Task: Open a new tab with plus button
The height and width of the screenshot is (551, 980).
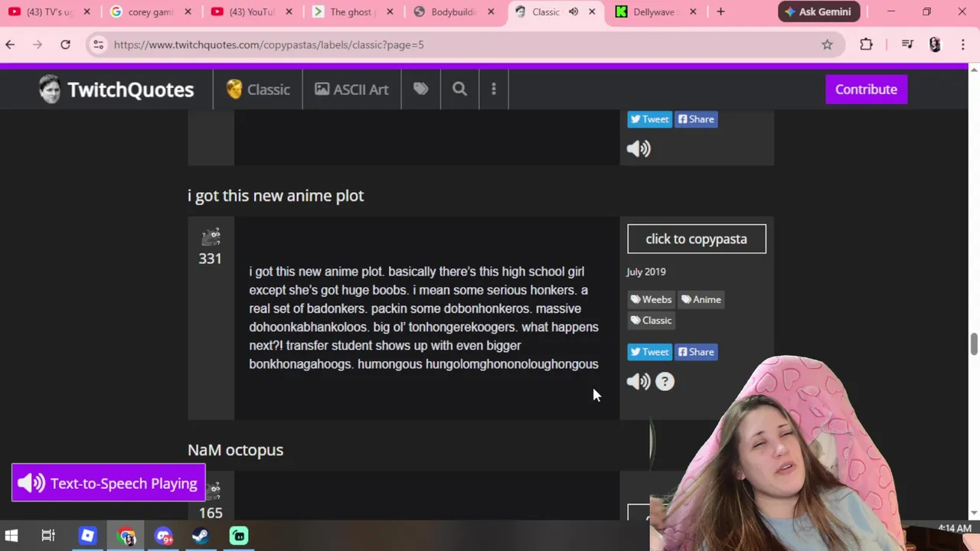Action: coord(720,11)
